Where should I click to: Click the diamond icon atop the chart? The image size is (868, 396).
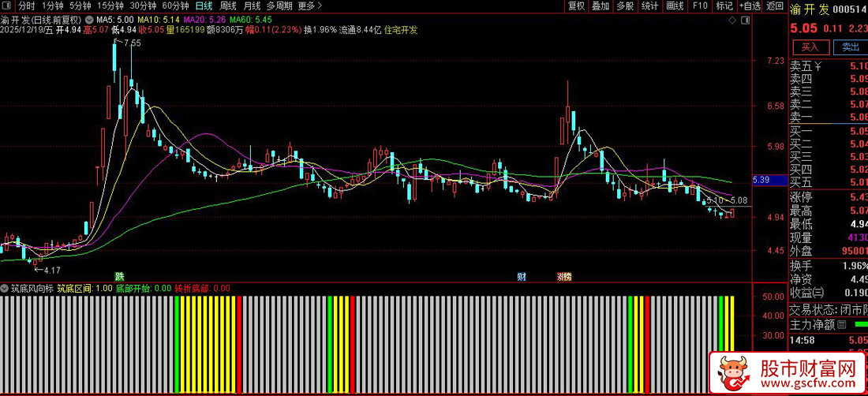(732, 21)
